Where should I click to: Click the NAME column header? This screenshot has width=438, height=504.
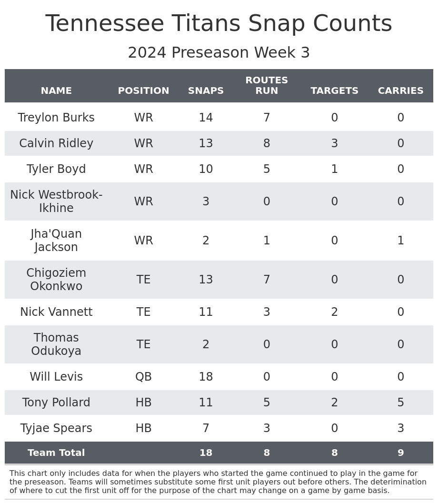click(56, 91)
